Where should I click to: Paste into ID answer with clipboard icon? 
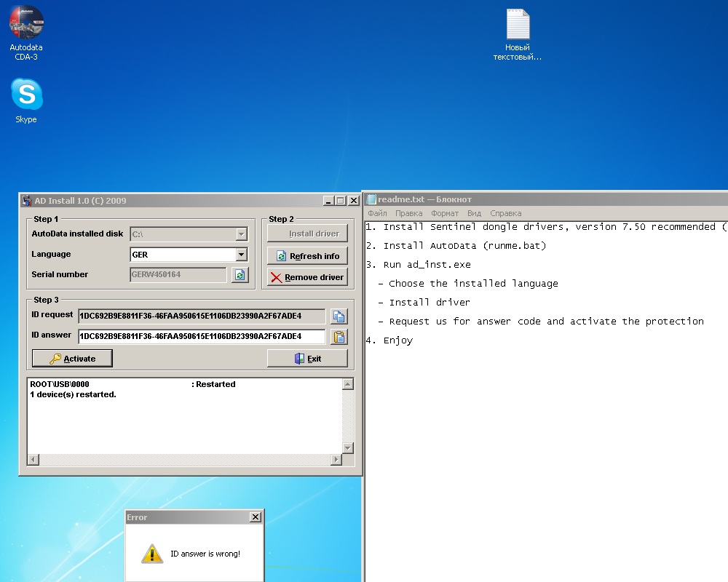(x=339, y=337)
